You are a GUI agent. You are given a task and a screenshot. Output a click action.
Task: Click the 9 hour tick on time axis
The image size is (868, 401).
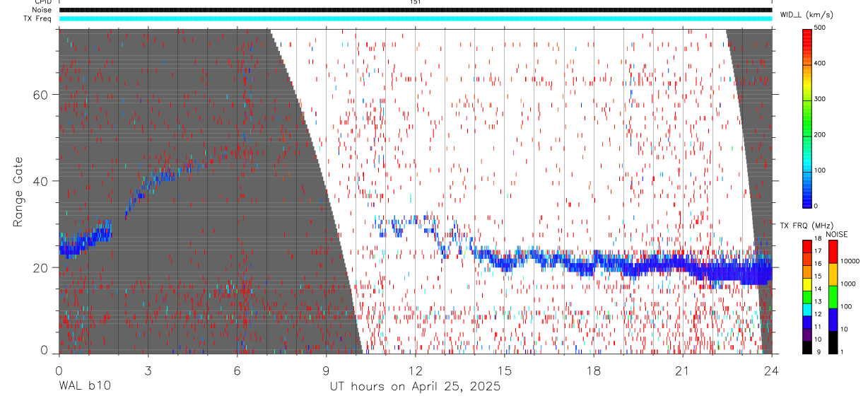326,370
